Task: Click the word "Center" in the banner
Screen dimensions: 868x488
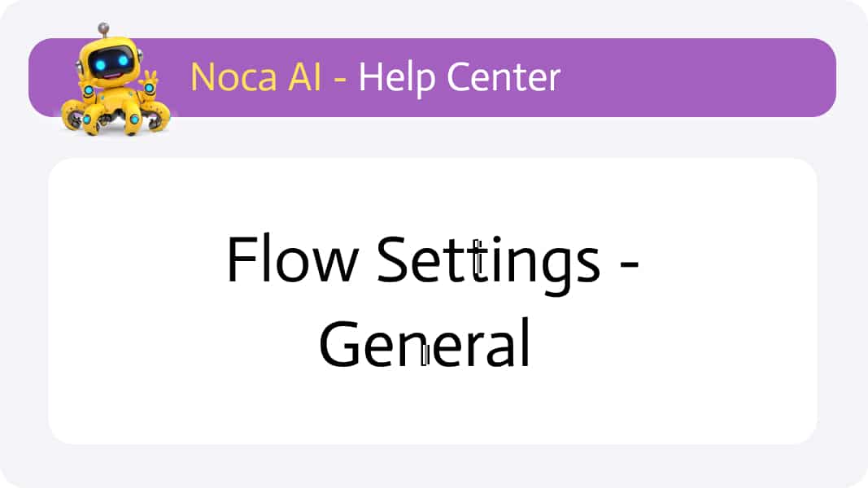Action: click(504, 77)
